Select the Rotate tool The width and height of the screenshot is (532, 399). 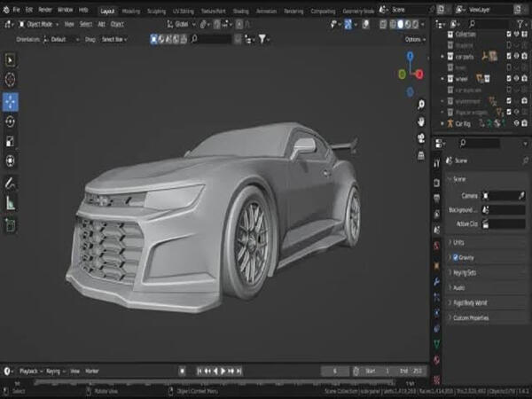11,121
